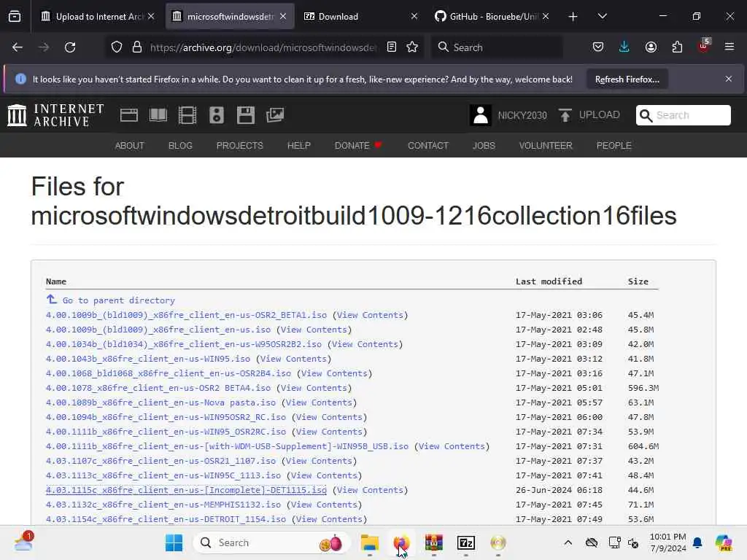Image resolution: width=747 pixels, height=560 pixels.
Task: Download 4.03.1113c WIN95C_1113.iso file
Action: coord(163,475)
